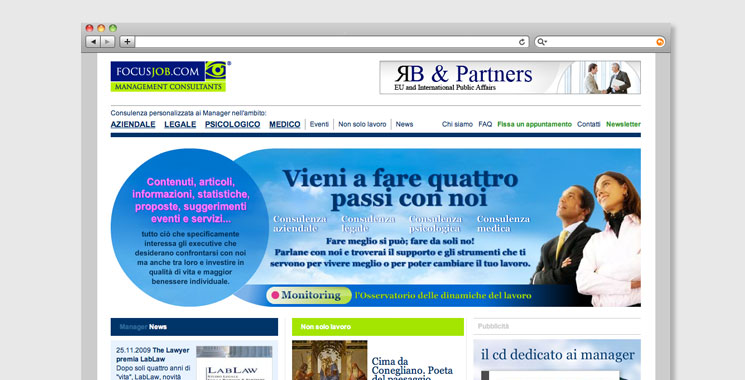
Task: Click inside the browser search field
Action: pos(601,42)
